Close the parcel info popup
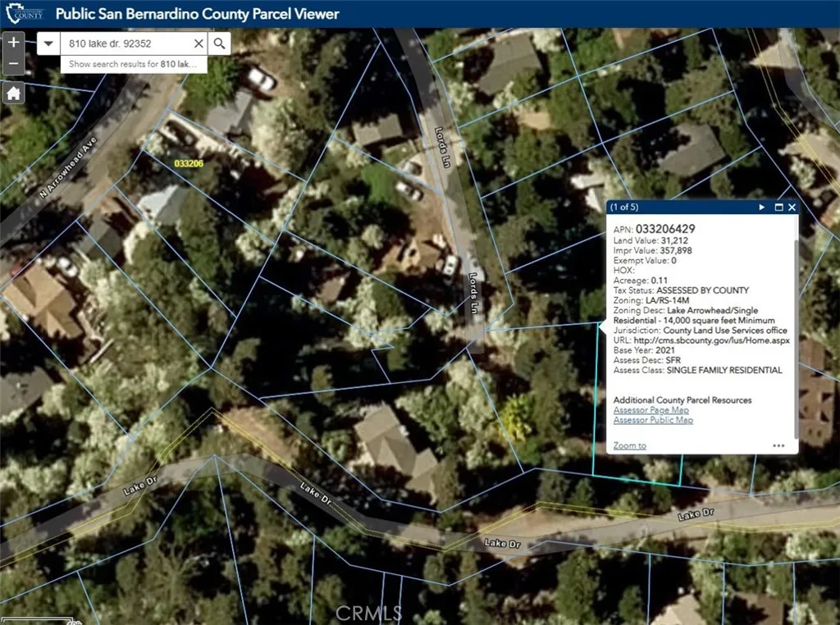 pos(792,208)
